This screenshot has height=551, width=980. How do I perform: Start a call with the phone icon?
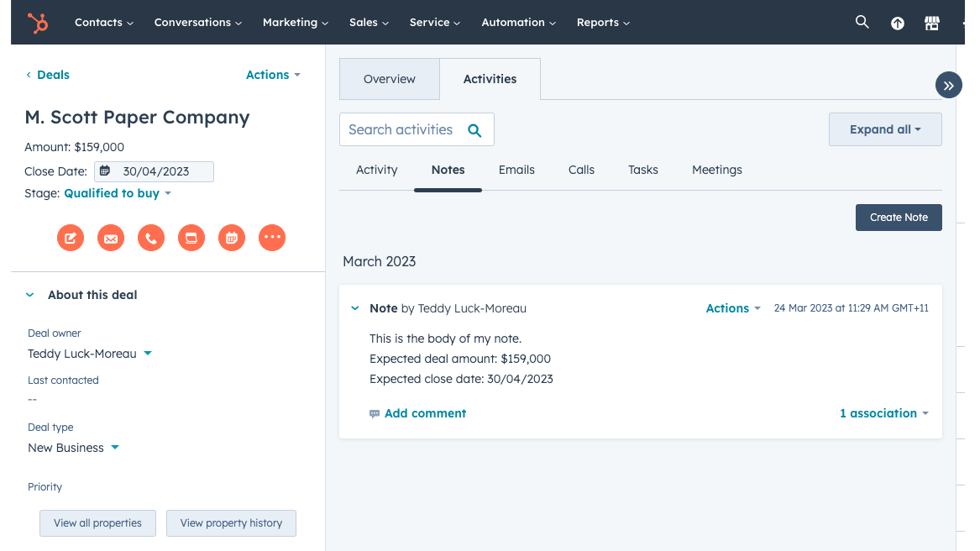(x=151, y=238)
